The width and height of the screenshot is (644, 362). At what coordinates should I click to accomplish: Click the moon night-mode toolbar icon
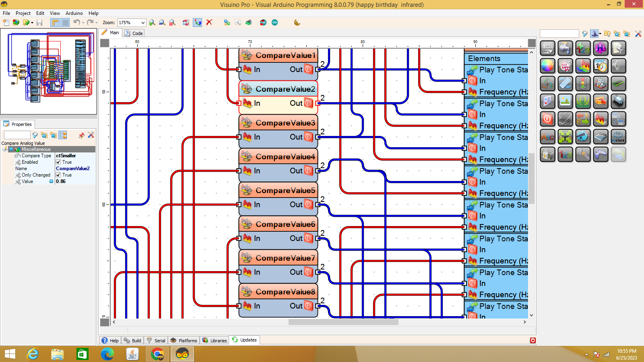tap(297, 23)
